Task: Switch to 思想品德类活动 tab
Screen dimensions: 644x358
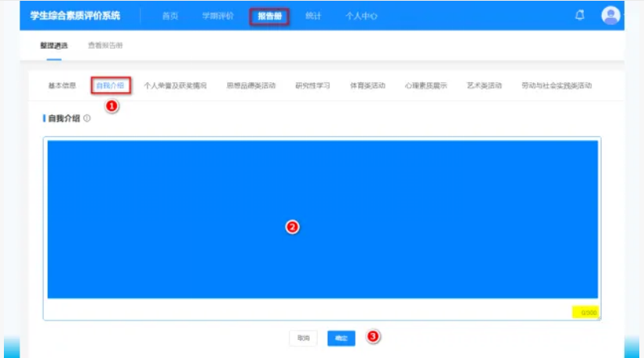Action: pos(251,85)
